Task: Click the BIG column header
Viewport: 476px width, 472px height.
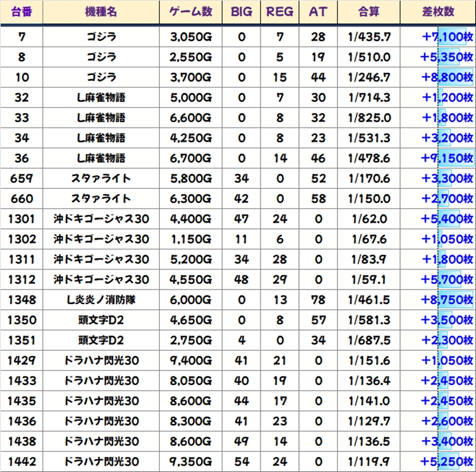Action: pos(241,12)
